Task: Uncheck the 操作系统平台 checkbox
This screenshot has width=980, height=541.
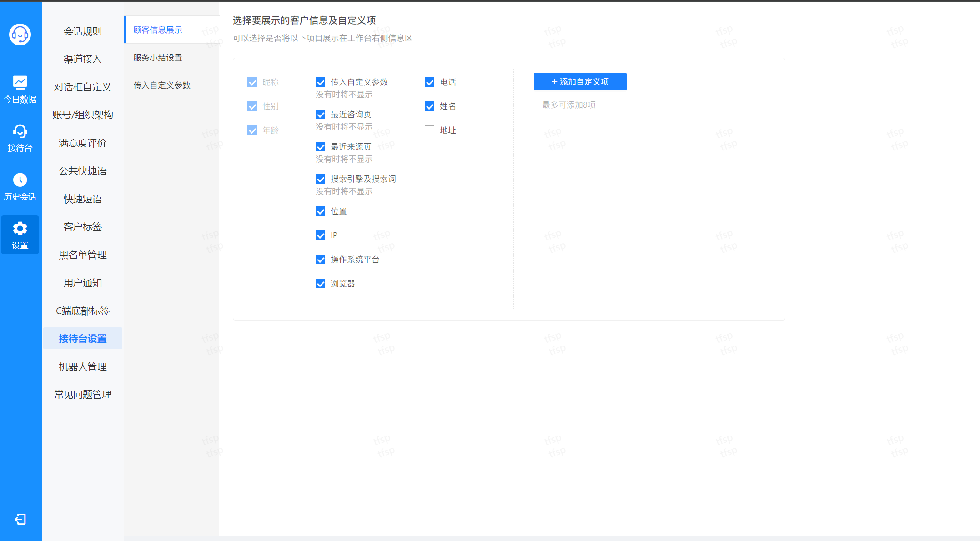Action: click(x=321, y=260)
